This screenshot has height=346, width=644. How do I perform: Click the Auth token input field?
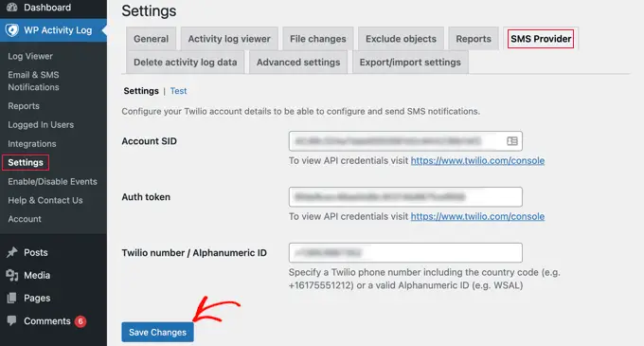tap(405, 197)
